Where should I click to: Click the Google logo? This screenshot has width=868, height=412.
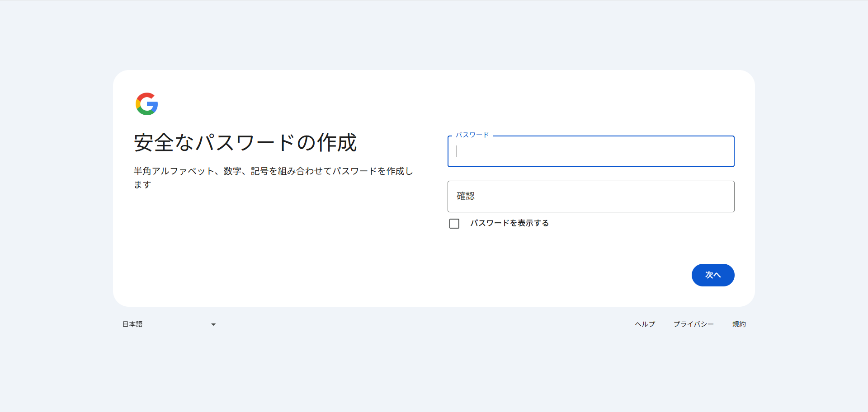coord(146,104)
